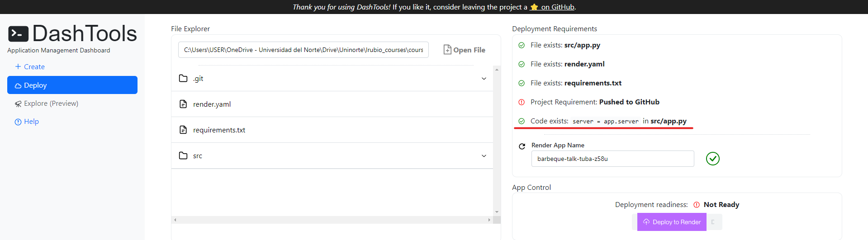Select the requirements.txt file
Viewport: 868px width, 240px height.
click(x=332, y=130)
